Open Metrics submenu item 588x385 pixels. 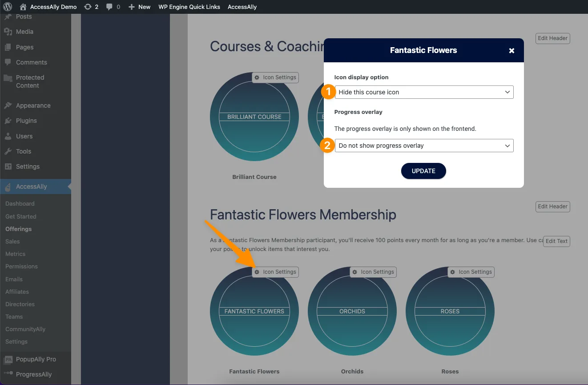pyautogui.click(x=16, y=254)
